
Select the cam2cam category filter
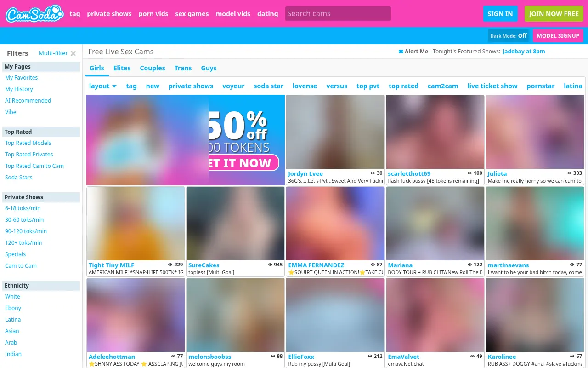tap(443, 86)
